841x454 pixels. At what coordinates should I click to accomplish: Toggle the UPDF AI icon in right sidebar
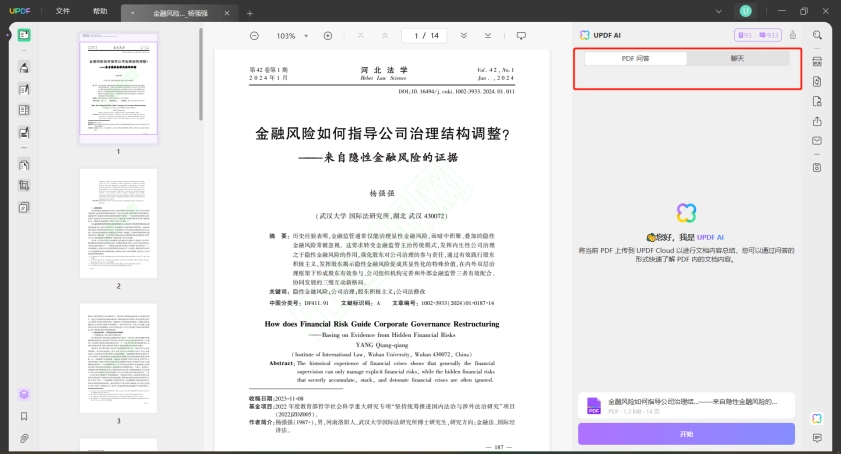click(x=817, y=418)
